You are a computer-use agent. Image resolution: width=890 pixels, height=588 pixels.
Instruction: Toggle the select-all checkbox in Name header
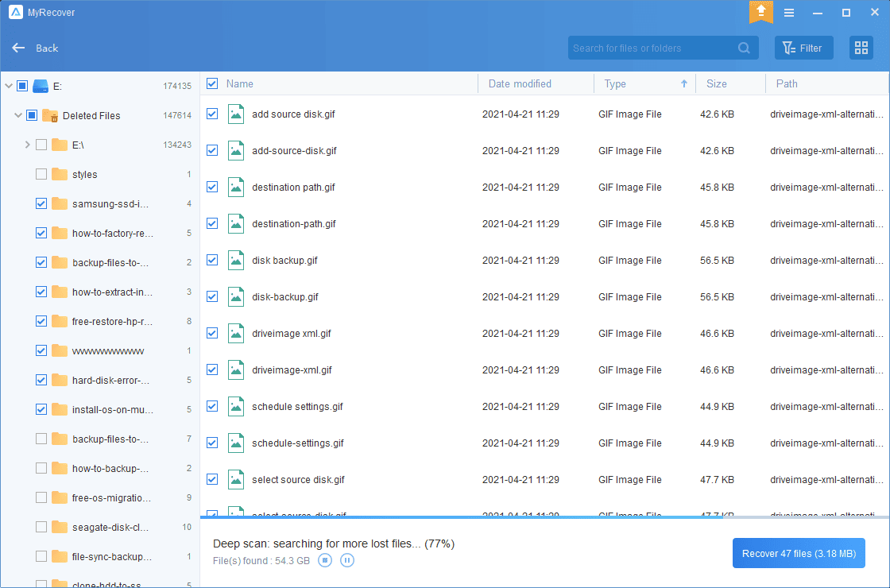pos(212,83)
